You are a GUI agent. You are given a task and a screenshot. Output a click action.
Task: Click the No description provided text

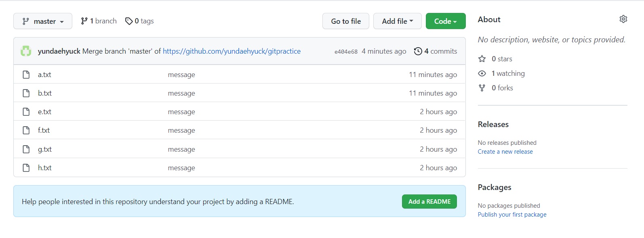click(x=551, y=40)
